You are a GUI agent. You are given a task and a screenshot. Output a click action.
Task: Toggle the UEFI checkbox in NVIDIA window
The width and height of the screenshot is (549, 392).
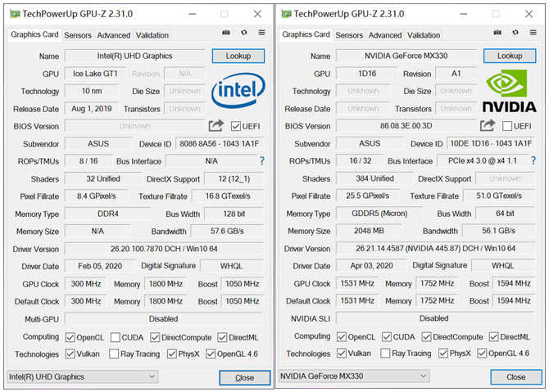point(507,126)
